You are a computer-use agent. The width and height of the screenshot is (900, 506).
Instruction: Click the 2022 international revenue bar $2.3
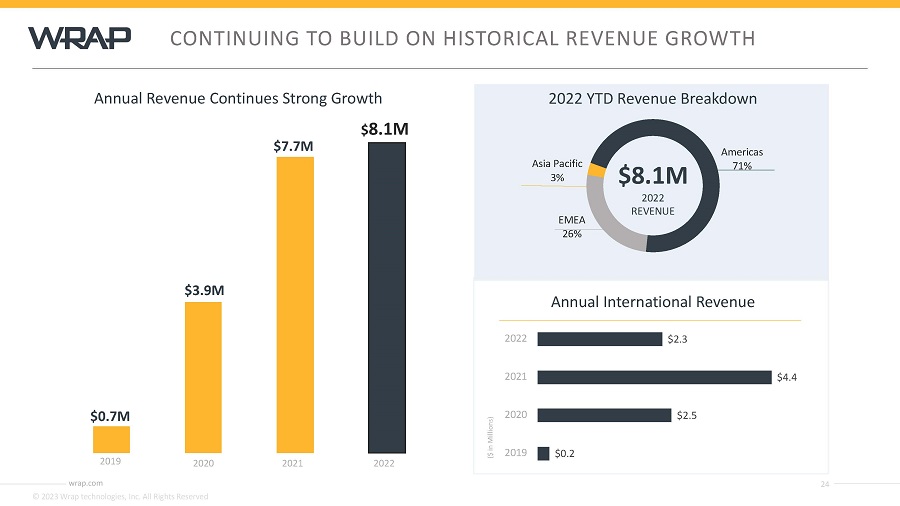pyautogui.click(x=599, y=339)
